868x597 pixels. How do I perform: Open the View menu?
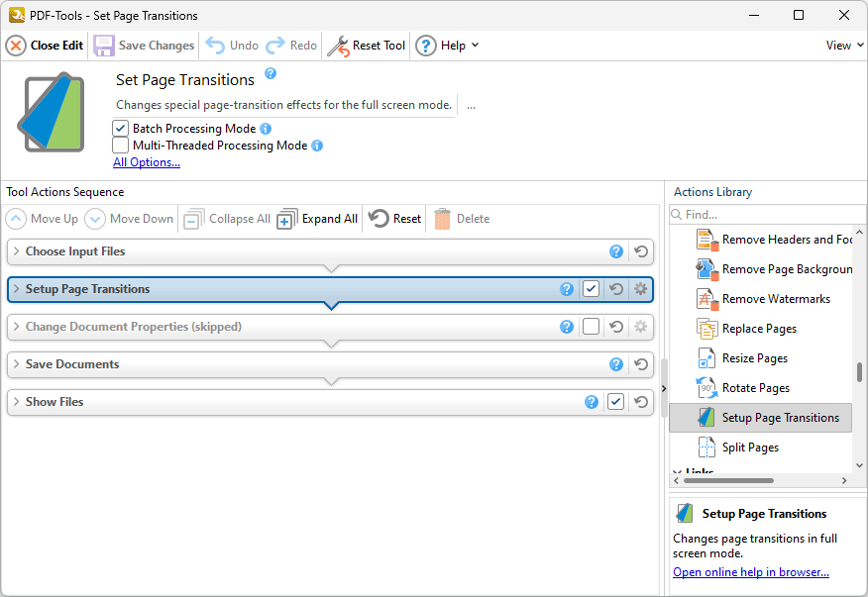coord(844,46)
